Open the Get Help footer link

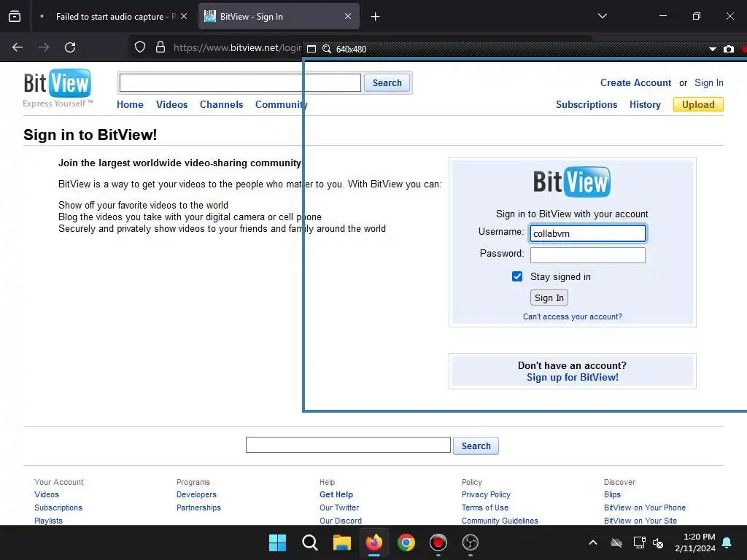(336, 494)
